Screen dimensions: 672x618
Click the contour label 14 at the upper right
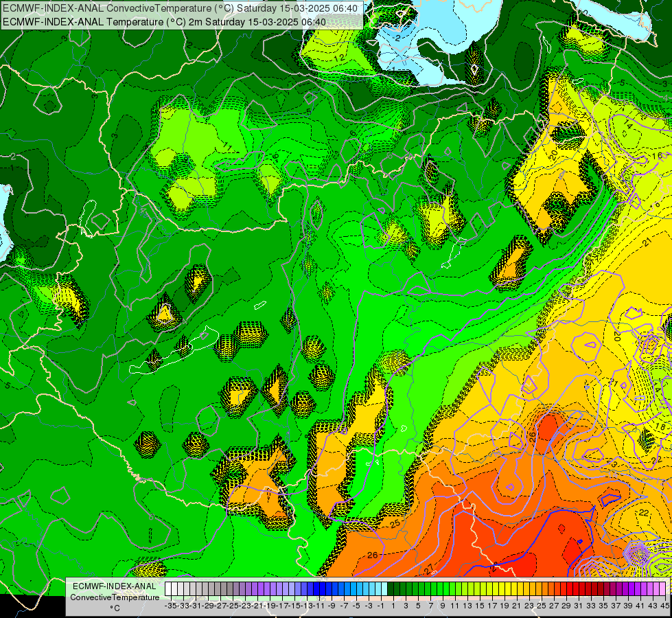pos(628,125)
